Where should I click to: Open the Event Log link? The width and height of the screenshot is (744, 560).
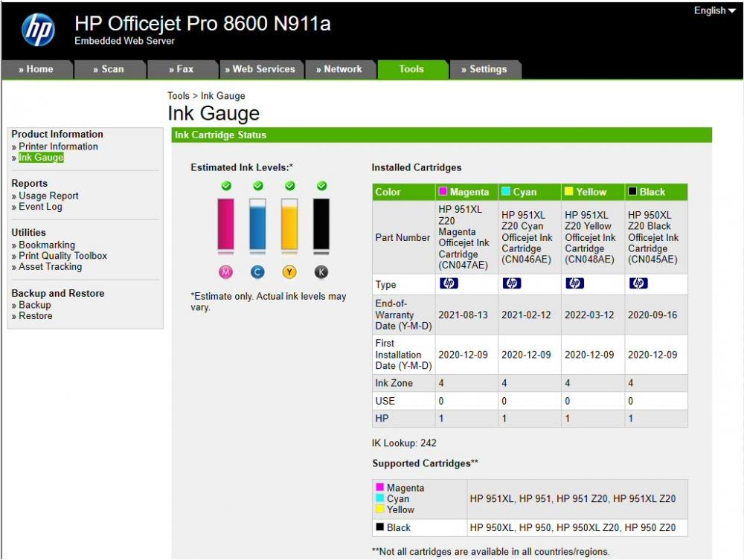pos(40,206)
